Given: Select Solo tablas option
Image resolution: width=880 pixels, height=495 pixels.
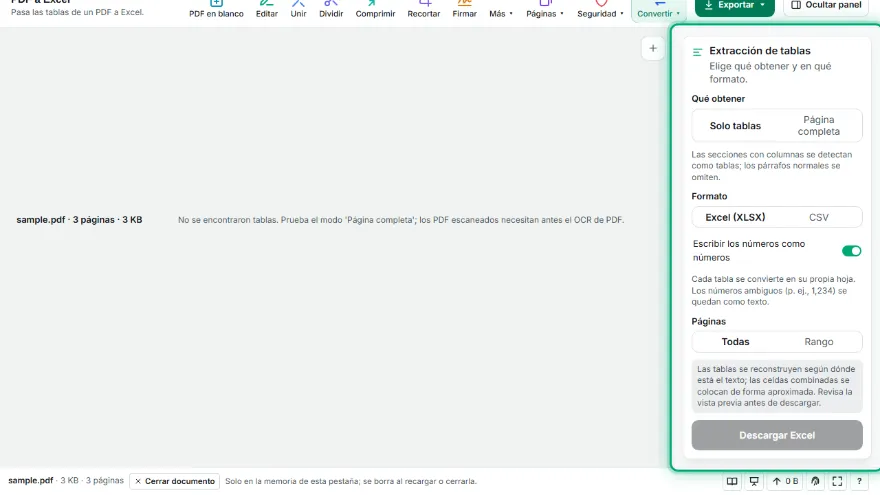Looking at the screenshot, I should 735,126.
